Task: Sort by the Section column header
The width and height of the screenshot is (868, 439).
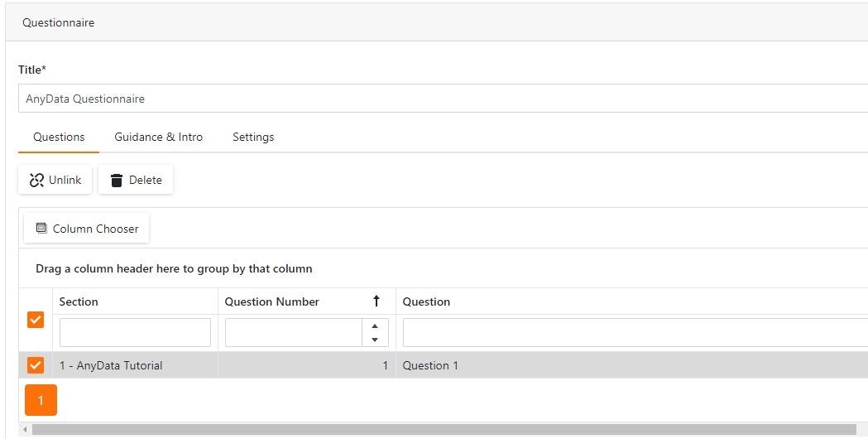Action: click(79, 302)
